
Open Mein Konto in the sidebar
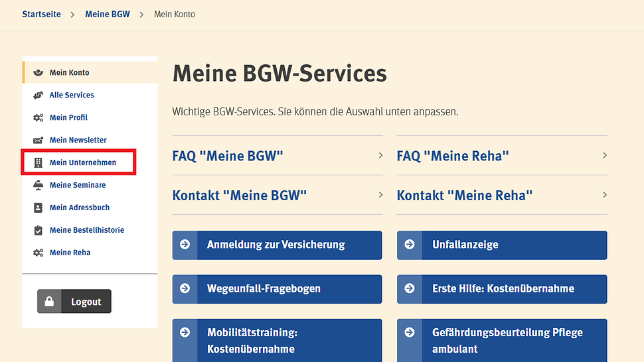pyautogui.click(x=90, y=72)
